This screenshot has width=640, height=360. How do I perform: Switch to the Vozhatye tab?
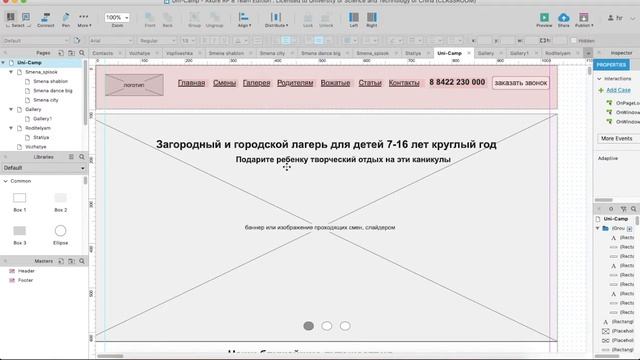pos(139,53)
